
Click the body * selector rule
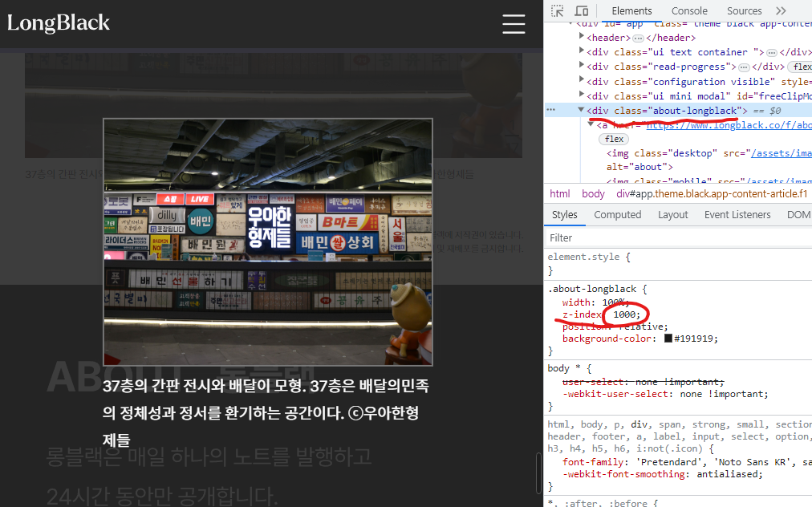tap(563, 368)
